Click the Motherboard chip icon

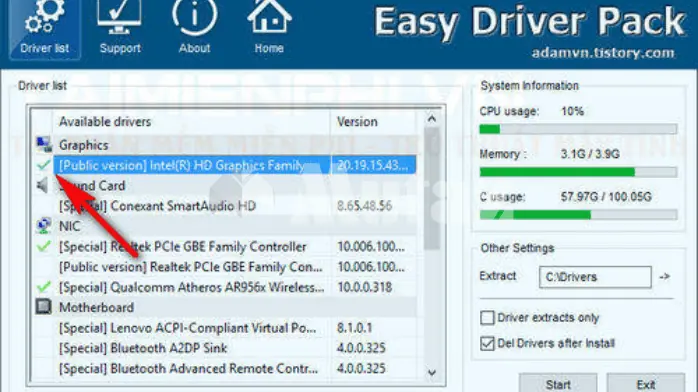pyautogui.click(x=43, y=307)
